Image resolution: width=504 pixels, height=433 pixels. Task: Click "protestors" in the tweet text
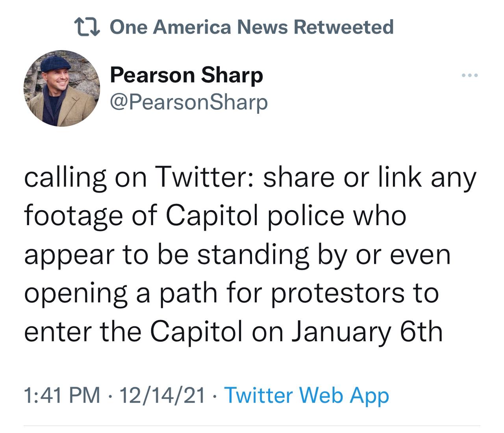coord(338,293)
